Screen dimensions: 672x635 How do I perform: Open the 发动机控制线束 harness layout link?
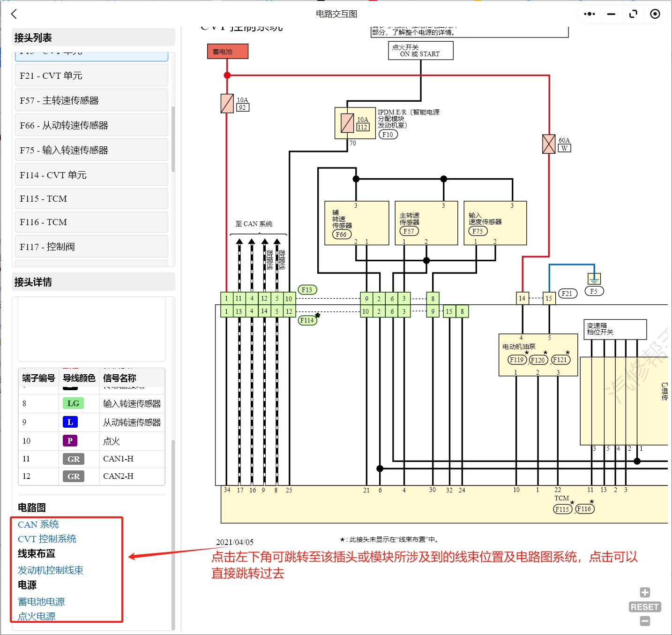(x=50, y=570)
